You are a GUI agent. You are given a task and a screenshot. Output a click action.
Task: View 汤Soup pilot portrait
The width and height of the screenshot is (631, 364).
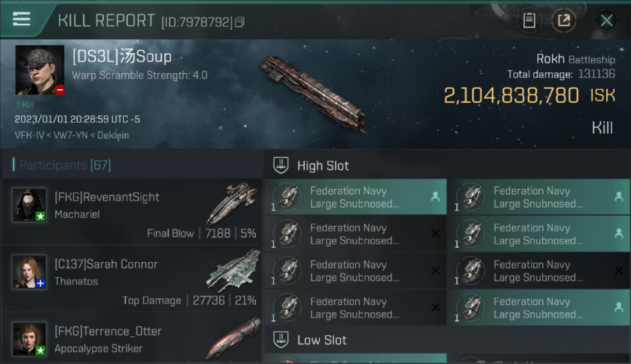tap(40, 70)
